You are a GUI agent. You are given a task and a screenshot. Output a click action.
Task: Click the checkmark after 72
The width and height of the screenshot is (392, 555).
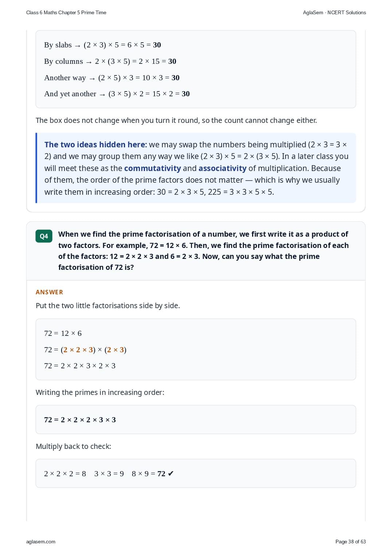(x=171, y=474)
